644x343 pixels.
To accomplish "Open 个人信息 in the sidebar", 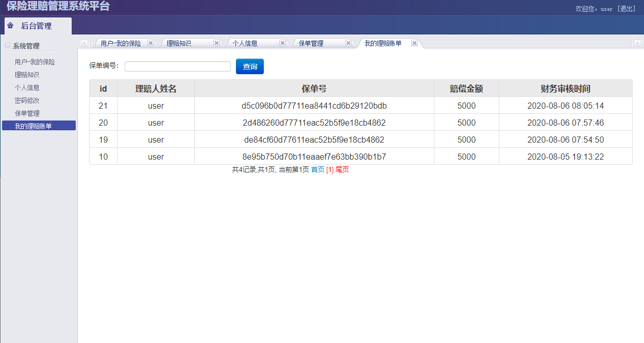I will 27,88.
